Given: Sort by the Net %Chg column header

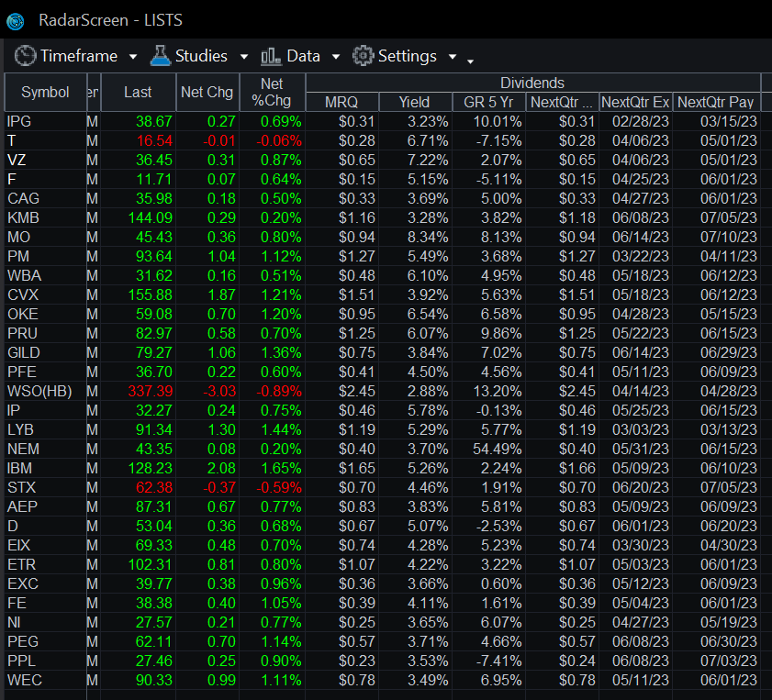Looking at the screenshot, I should 272,92.
